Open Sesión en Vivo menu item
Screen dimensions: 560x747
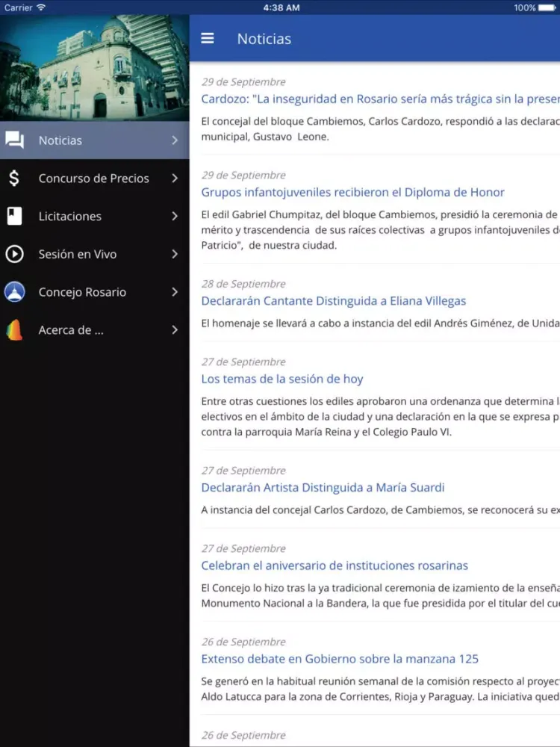(94, 254)
